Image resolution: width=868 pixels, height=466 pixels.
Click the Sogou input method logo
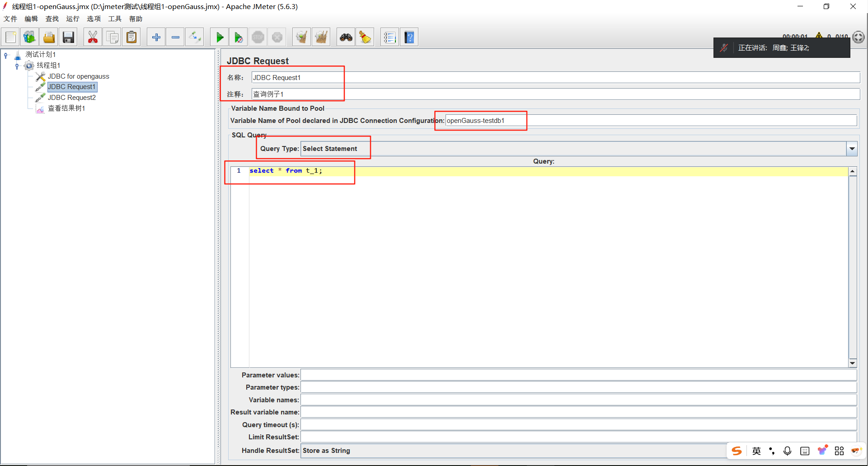coord(737,451)
